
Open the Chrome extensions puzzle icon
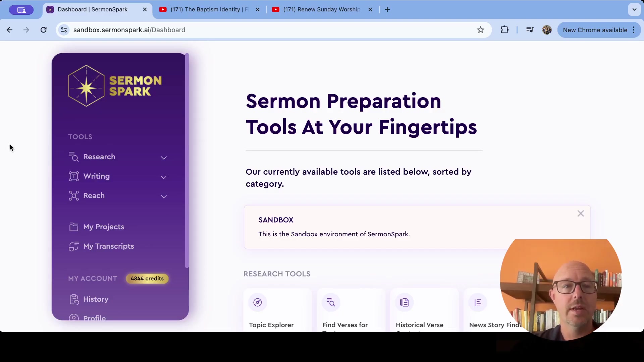point(504,30)
